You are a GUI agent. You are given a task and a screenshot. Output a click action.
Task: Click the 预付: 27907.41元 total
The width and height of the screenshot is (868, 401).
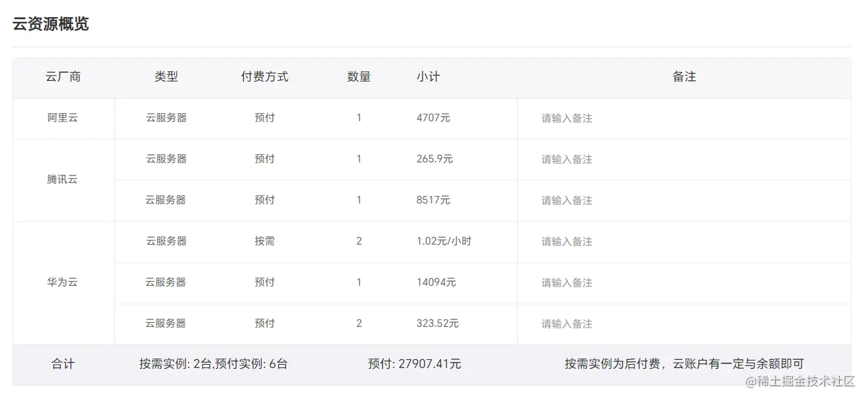pos(414,364)
